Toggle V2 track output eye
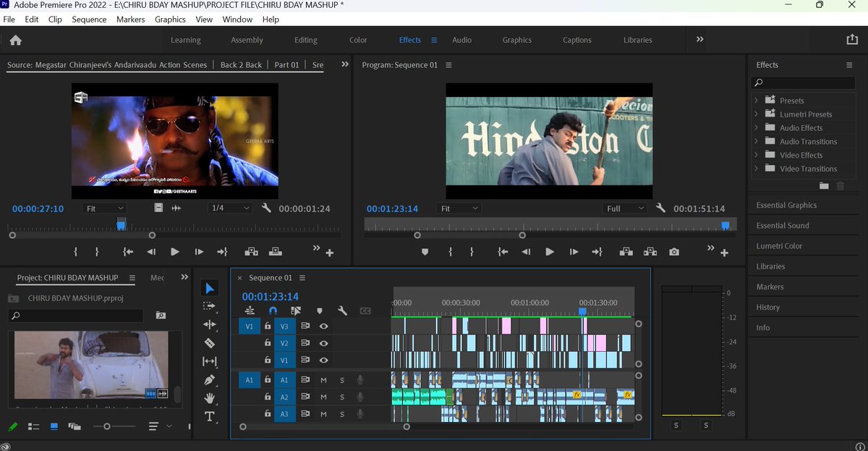Image resolution: width=868 pixels, height=451 pixels. (323, 343)
